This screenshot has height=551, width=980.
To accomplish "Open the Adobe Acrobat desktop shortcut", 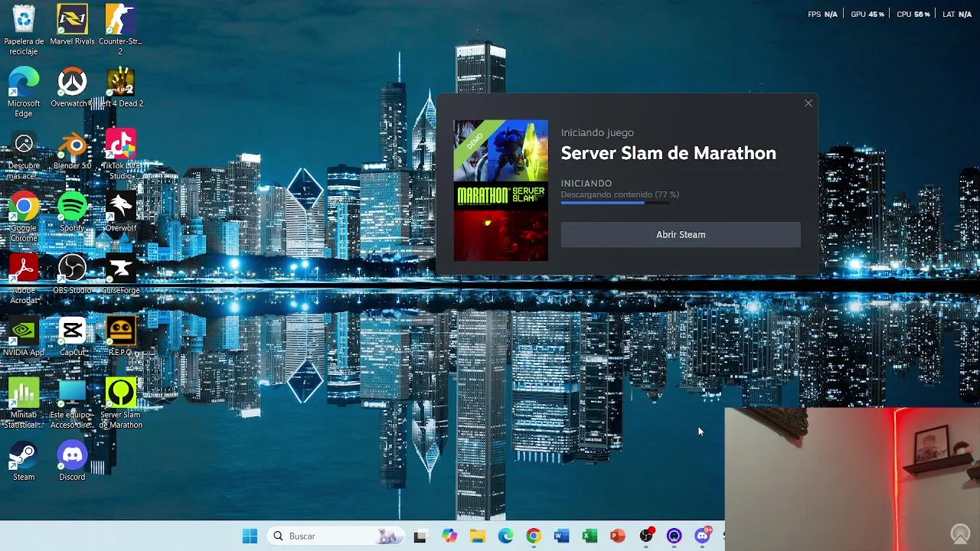I will pyautogui.click(x=24, y=279).
